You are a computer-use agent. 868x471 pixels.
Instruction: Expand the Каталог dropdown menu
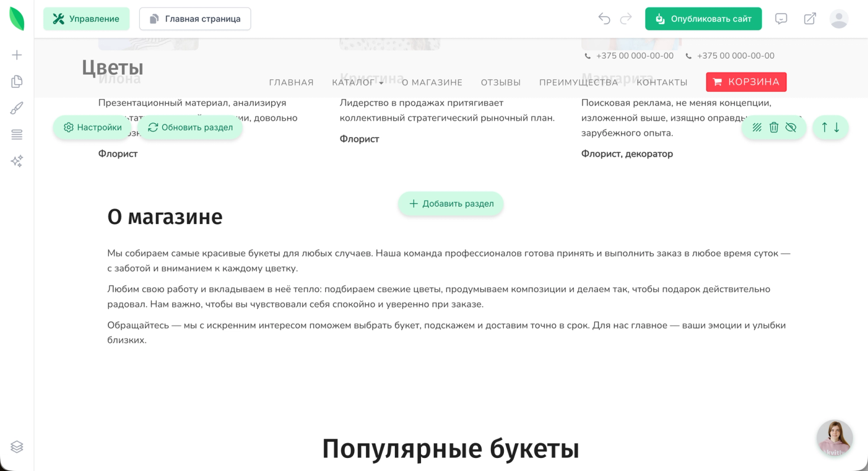358,82
